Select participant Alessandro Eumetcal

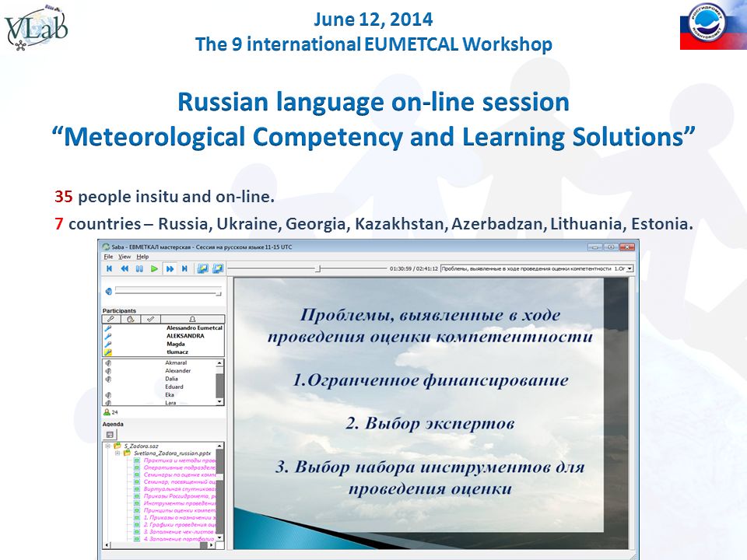pyautogui.click(x=195, y=327)
